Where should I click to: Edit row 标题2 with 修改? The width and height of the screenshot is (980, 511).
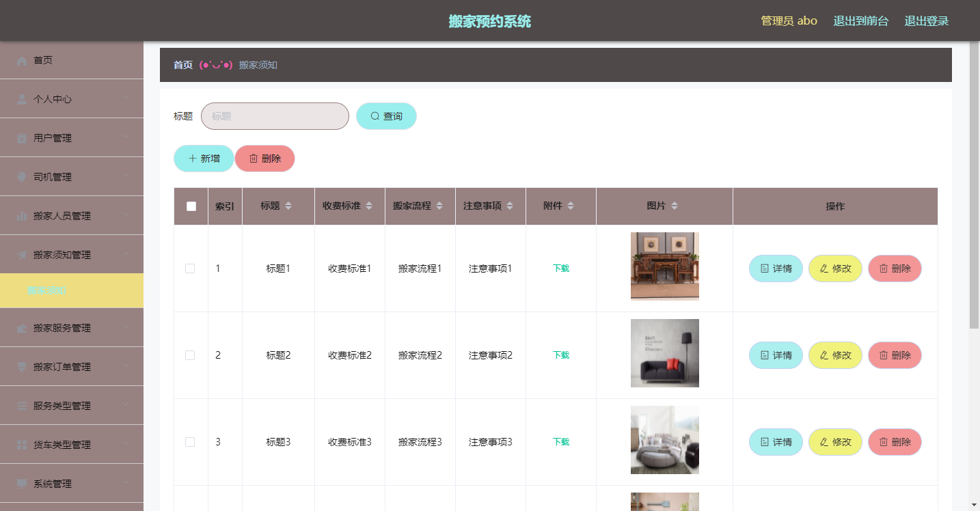836,355
